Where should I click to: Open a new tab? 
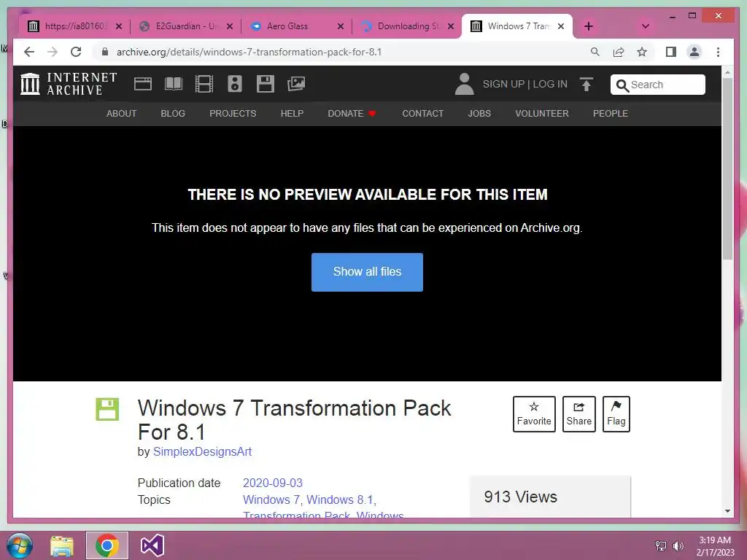tap(589, 26)
